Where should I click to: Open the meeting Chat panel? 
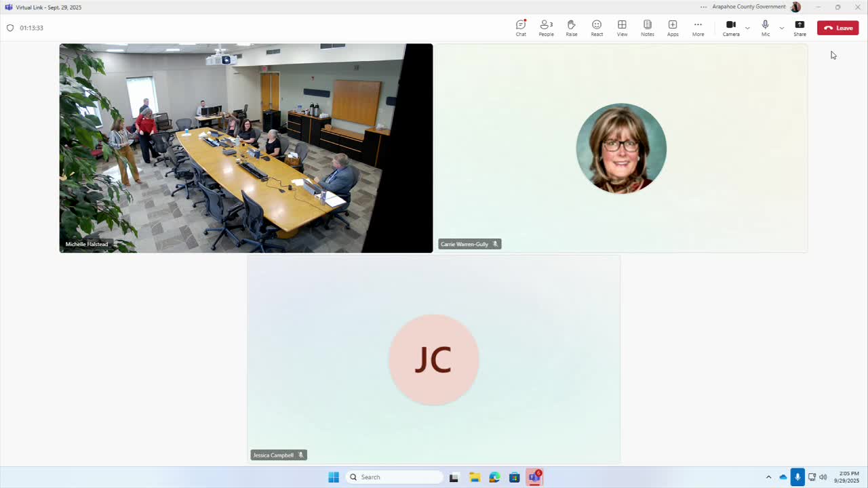pyautogui.click(x=521, y=28)
